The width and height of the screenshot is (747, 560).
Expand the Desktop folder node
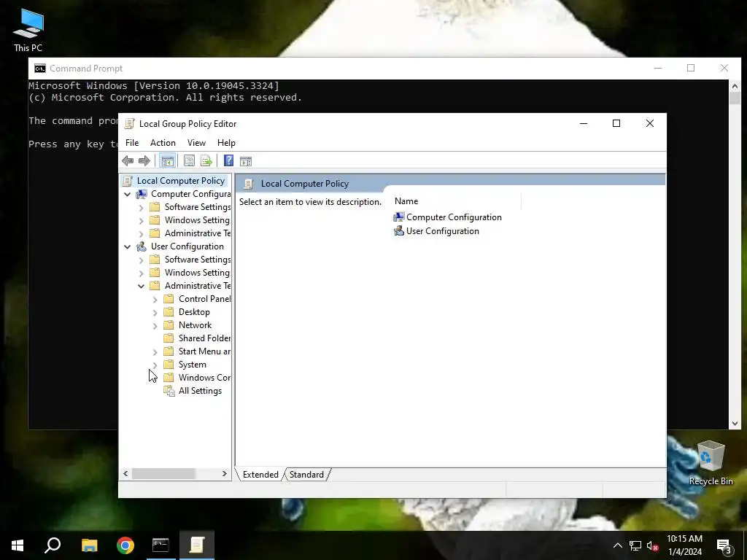click(155, 312)
